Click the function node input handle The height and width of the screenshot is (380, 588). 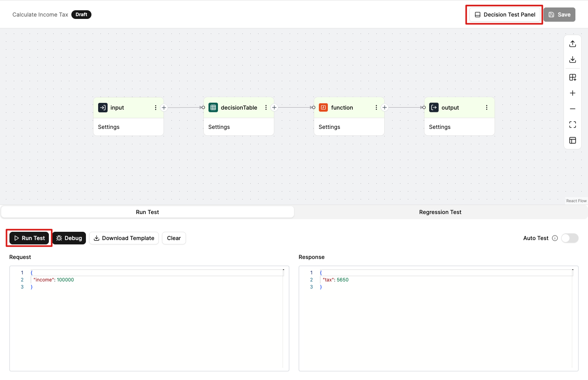click(x=314, y=108)
